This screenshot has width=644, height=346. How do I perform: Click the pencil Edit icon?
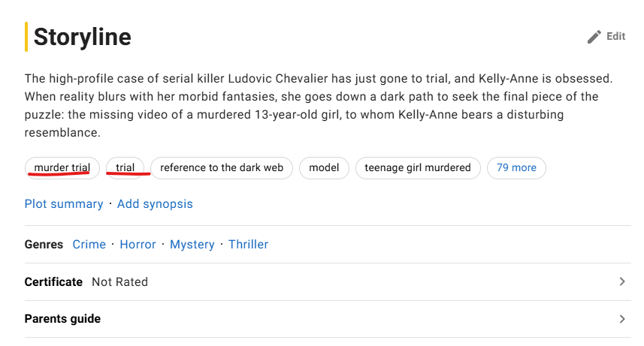[594, 37]
